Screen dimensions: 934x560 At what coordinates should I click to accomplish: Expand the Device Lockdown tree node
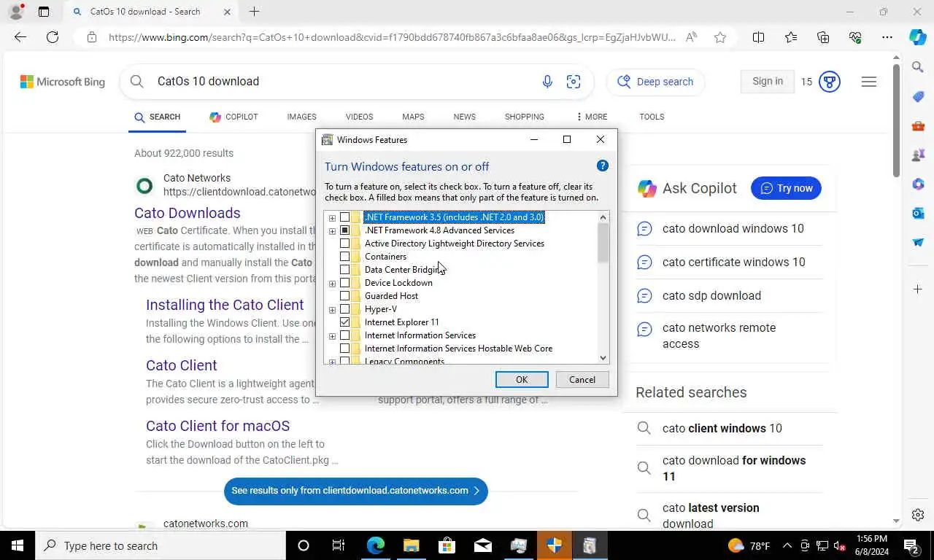click(x=332, y=284)
